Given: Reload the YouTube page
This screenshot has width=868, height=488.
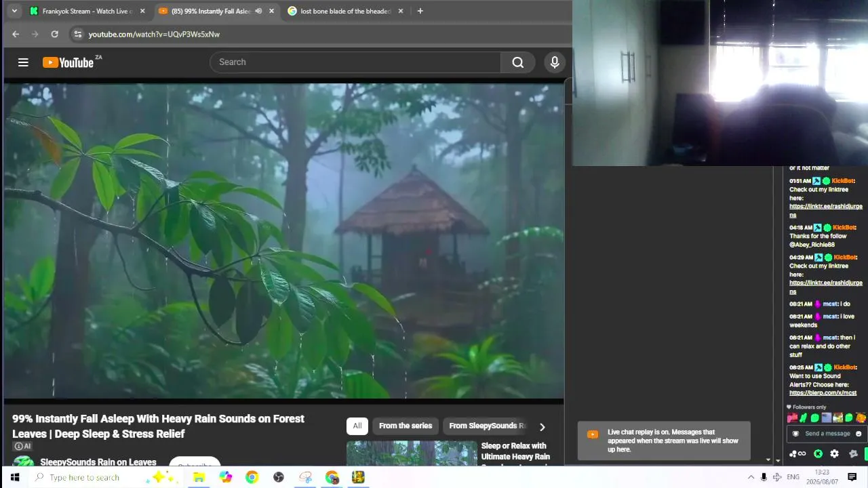Looking at the screenshot, I should pyautogui.click(x=54, y=34).
